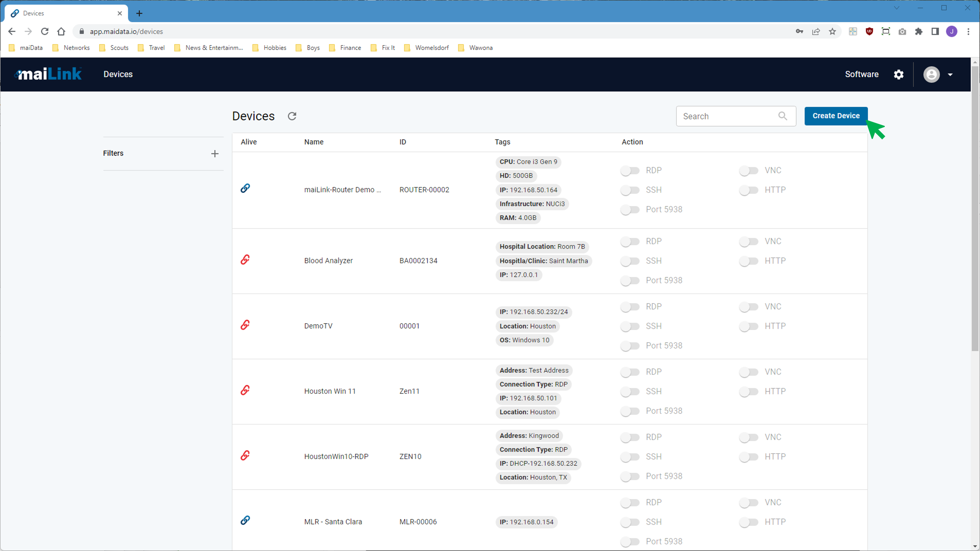This screenshot has width=980, height=551.
Task: Toggle VNC for maiLink-Router Demo
Action: [749, 171]
